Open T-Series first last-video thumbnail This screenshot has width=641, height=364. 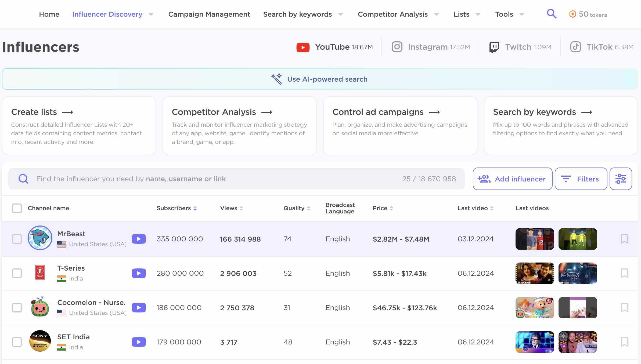pos(535,273)
